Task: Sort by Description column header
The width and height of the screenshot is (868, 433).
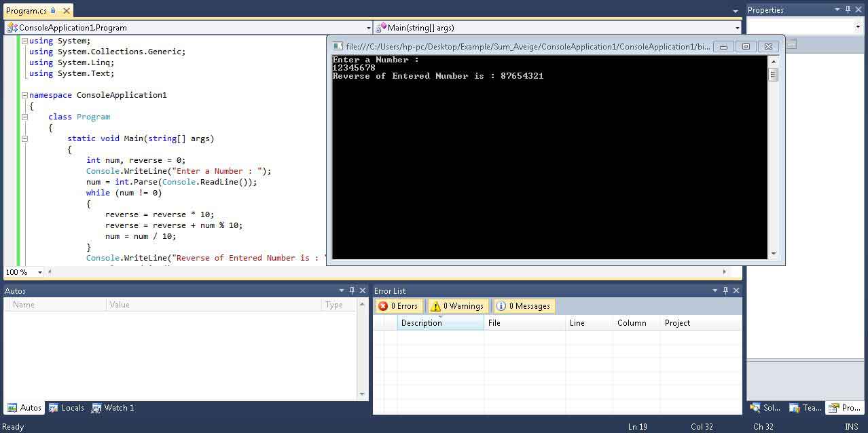Action: pos(439,323)
